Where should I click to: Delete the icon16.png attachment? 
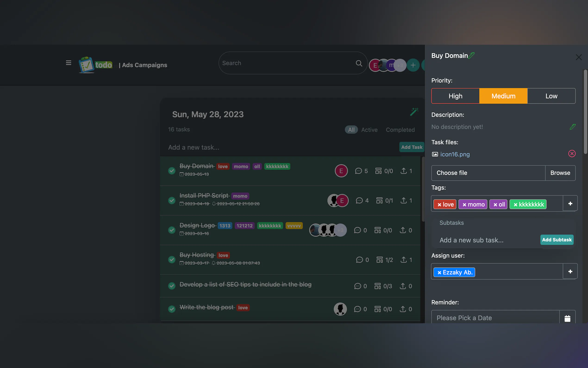pyautogui.click(x=572, y=154)
